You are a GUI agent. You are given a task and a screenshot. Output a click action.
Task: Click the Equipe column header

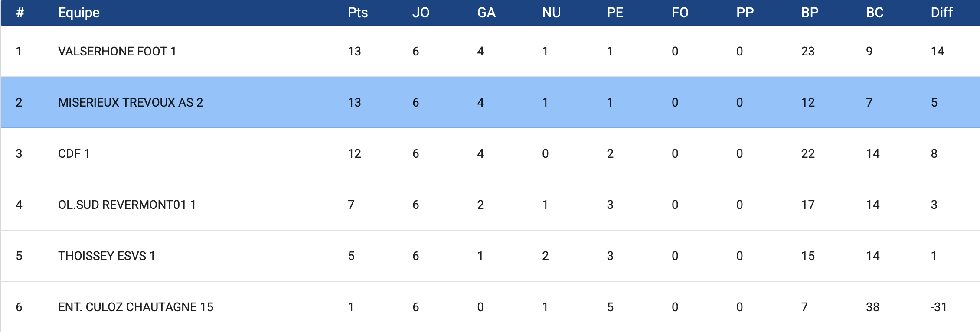[79, 13]
